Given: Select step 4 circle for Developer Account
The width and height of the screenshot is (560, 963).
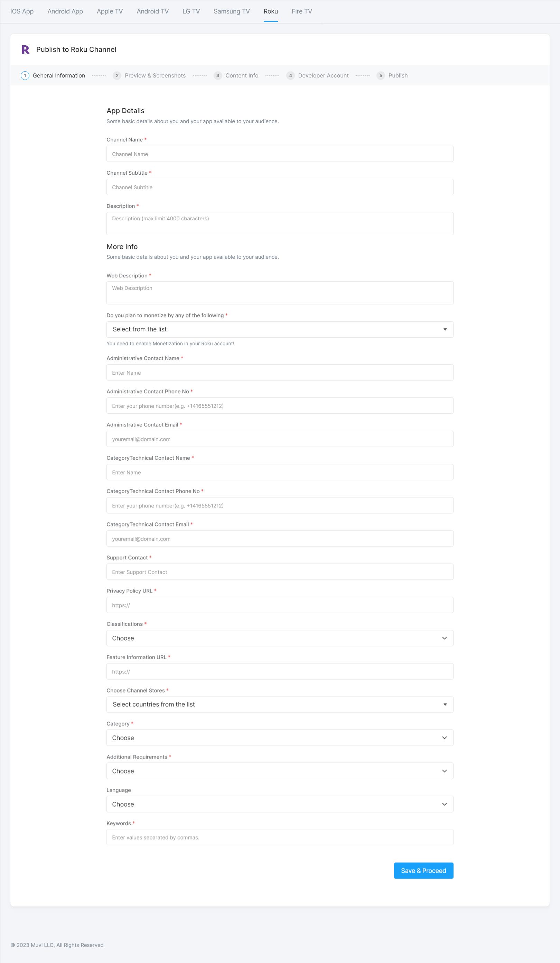Looking at the screenshot, I should coord(290,76).
